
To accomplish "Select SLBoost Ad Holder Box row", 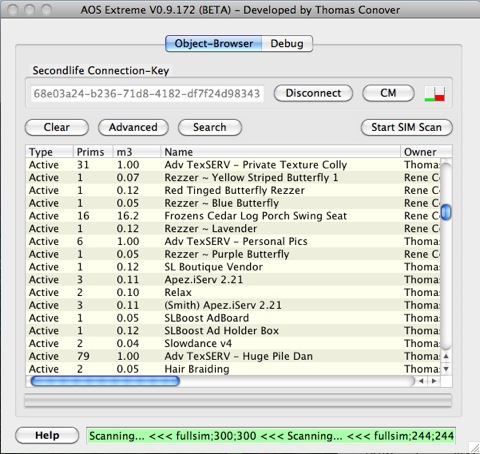I will click(x=233, y=331).
